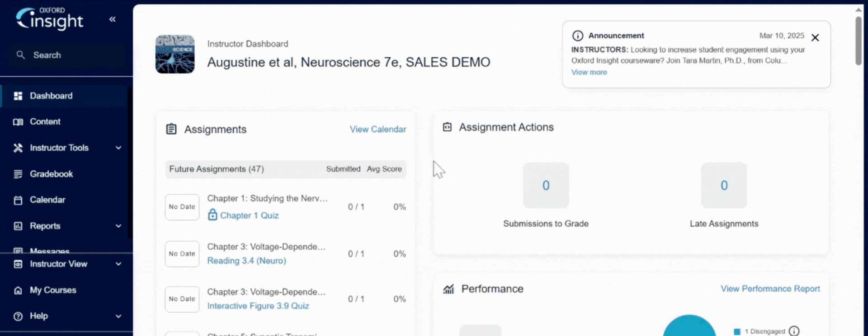This screenshot has height=336, width=868.
Task: Click the Submitted column header
Action: [344, 169]
